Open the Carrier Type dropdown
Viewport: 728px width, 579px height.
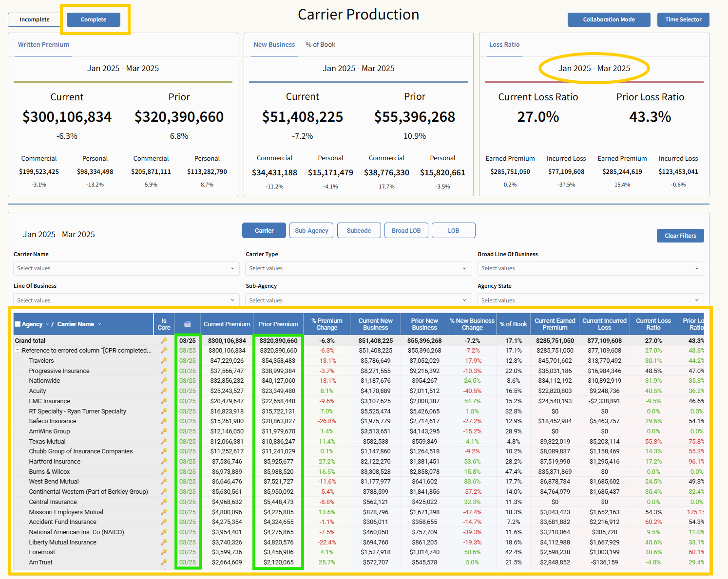(x=358, y=268)
